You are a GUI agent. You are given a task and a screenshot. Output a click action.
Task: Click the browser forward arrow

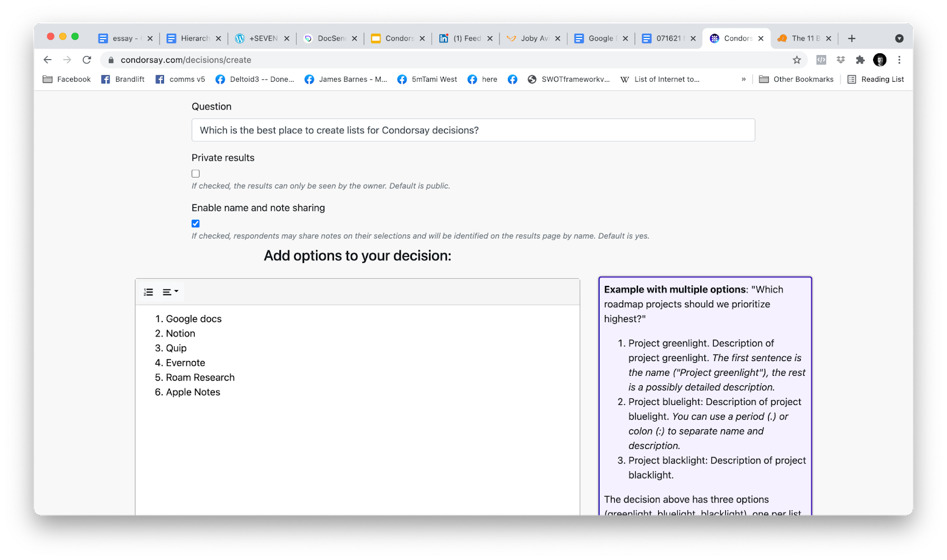click(67, 60)
